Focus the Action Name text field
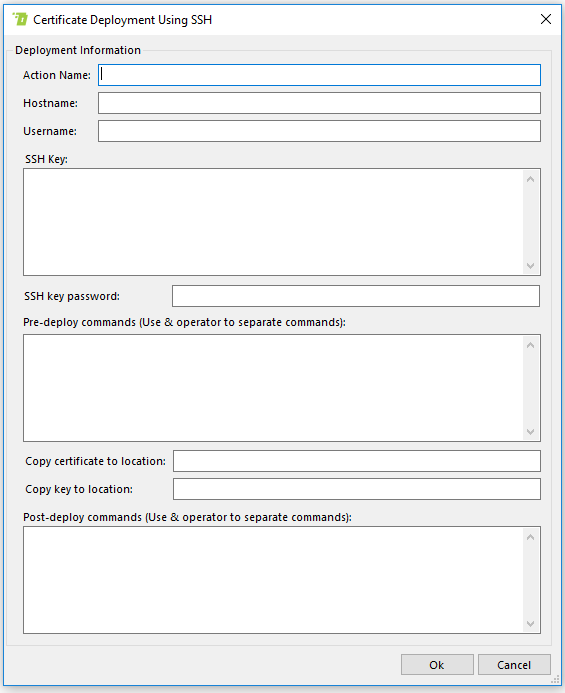This screenshot has height=693, width=565. click(x=319, y=75)
